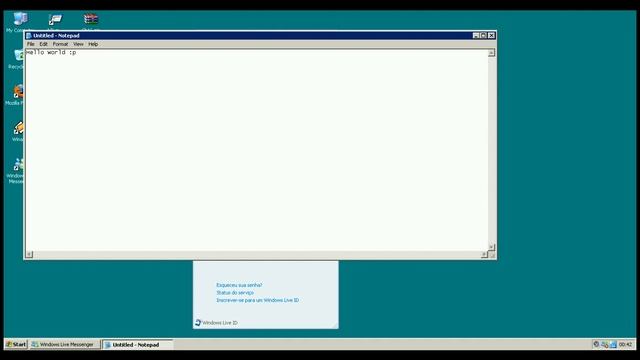Open the Format menu in Notepad
Image resolution: width=640 pixels, height=360 pixels.
point(60,44)
